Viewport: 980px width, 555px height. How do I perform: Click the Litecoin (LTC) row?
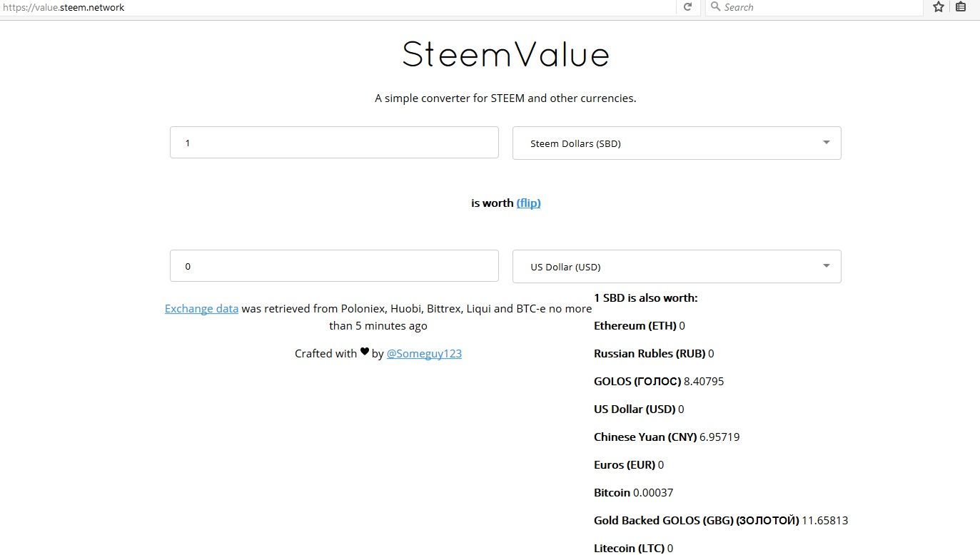(633, 549)
